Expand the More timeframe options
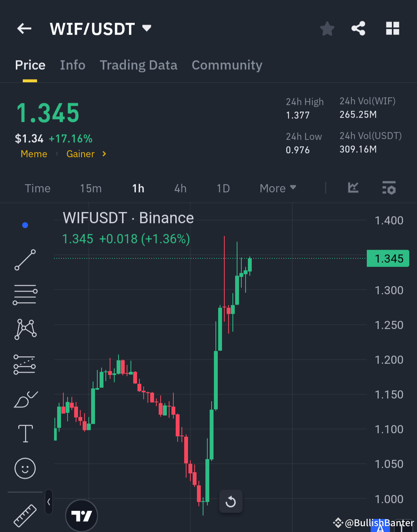The height and width of the screenshot is (532, 417). 277,188
